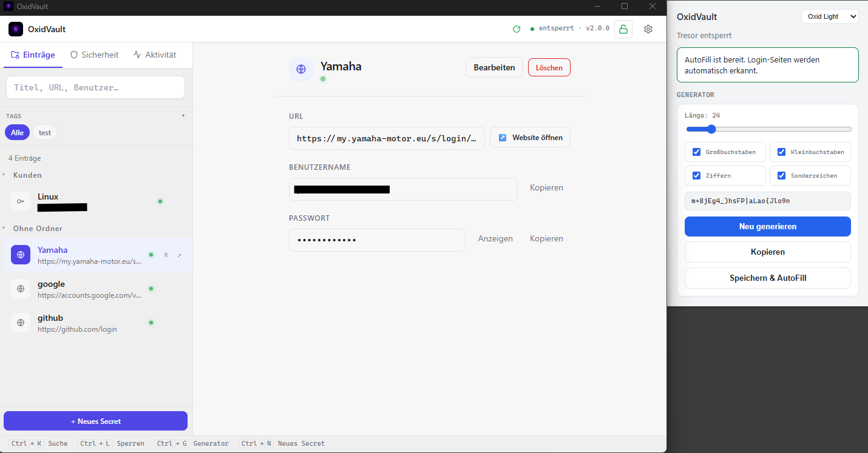Click the 'entsperrt · v2.0.0' status text
Image resolution: width=868 pixels, height=453 pixels.
point(574,29)
